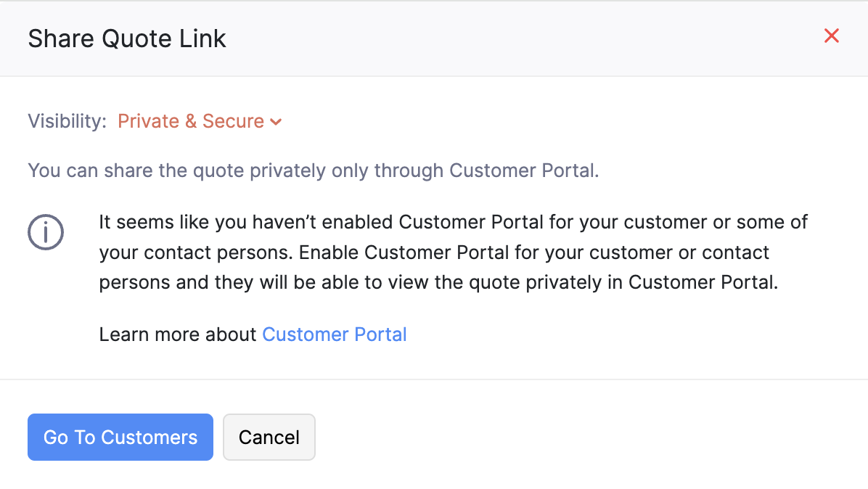
Task: Click the Private & Secure text
Action: [x=192, y=121]
